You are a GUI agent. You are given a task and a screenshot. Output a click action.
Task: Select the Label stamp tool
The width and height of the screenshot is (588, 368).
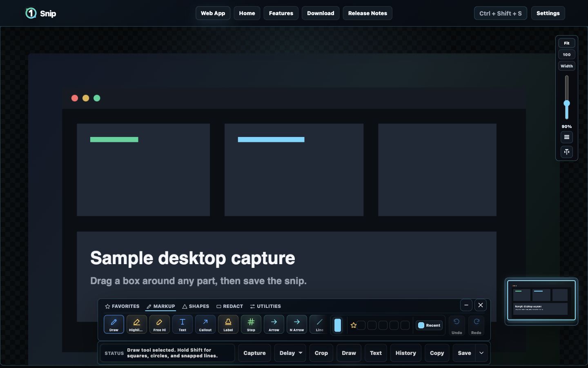(228, 324)
